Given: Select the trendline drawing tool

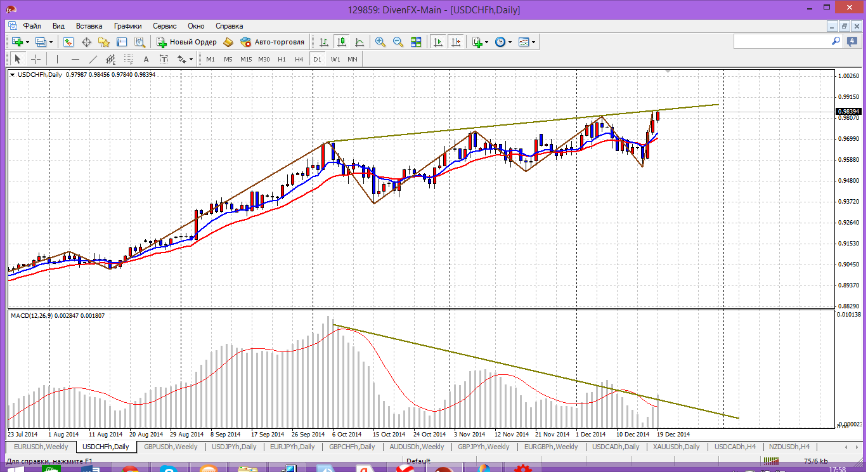Looking at the screenshot, I should 93,59.
